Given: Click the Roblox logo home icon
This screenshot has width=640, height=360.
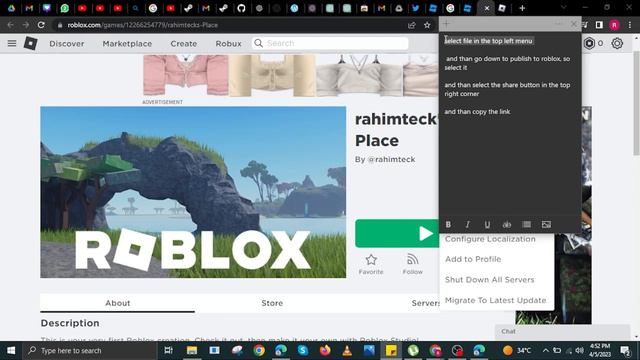Looking at the screenshot, I should click(x=31, y=43).
